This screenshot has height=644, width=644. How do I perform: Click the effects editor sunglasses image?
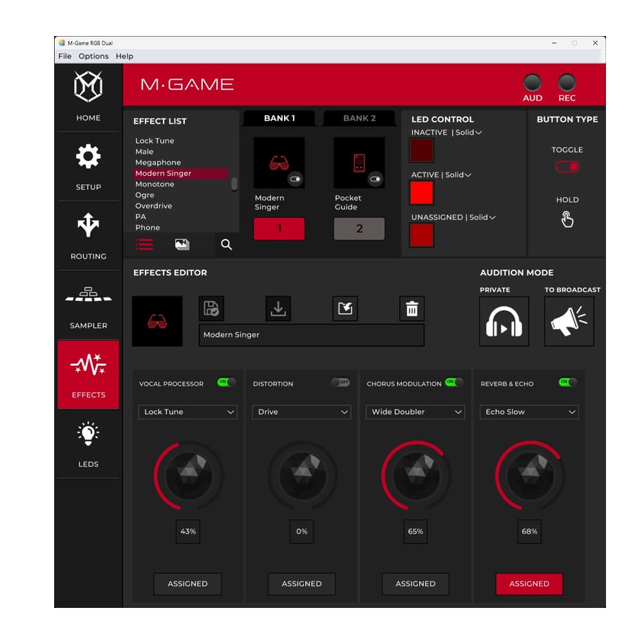point(157,321)
